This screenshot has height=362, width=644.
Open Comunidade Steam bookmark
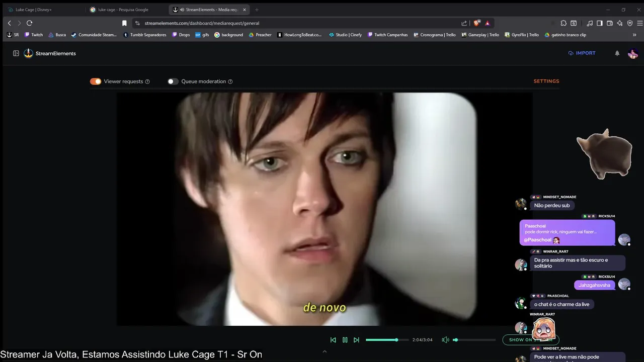point(94,35)
